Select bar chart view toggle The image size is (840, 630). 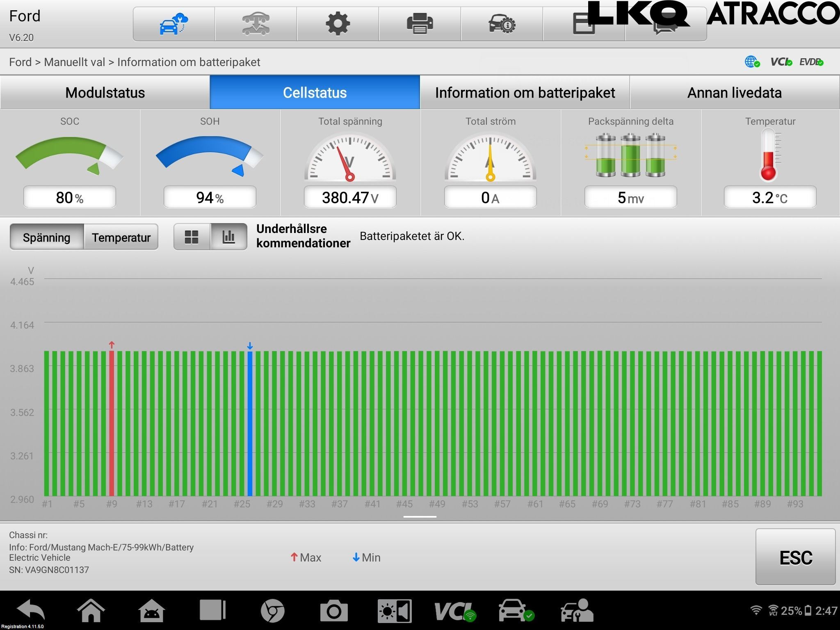(x=228, y=237)
